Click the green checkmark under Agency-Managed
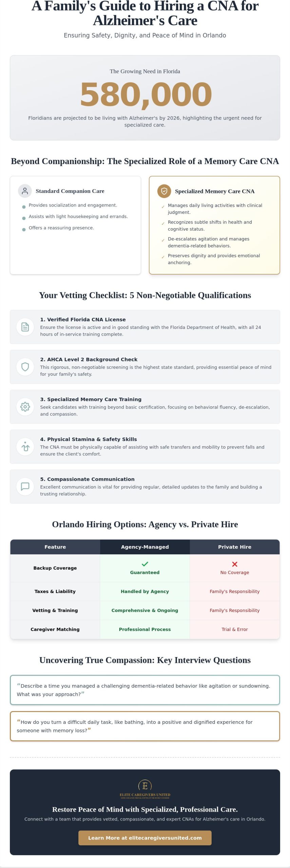Image resolution: width=290 pixels, height=868 pixels. coord(145,564)
